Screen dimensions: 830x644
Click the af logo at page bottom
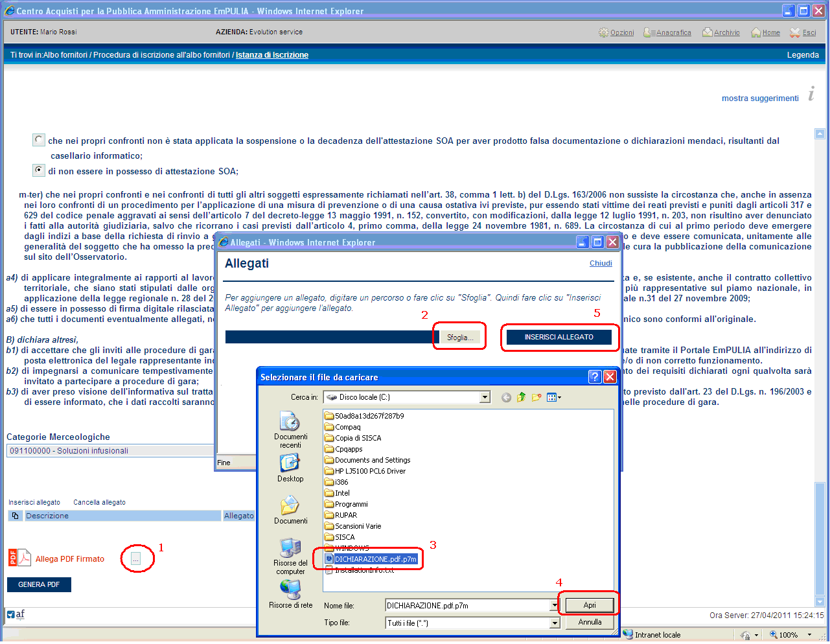point(16,615)
